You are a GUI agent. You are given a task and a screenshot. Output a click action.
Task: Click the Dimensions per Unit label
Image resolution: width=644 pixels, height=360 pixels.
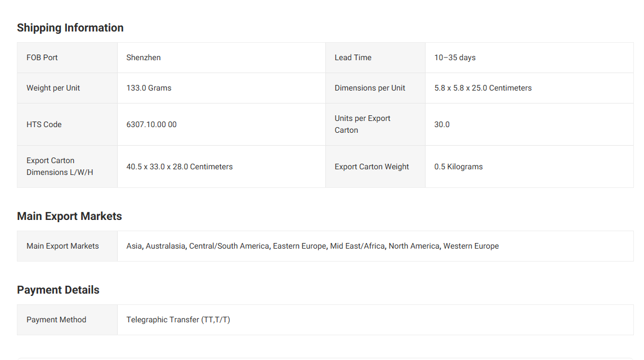point(370,88)
